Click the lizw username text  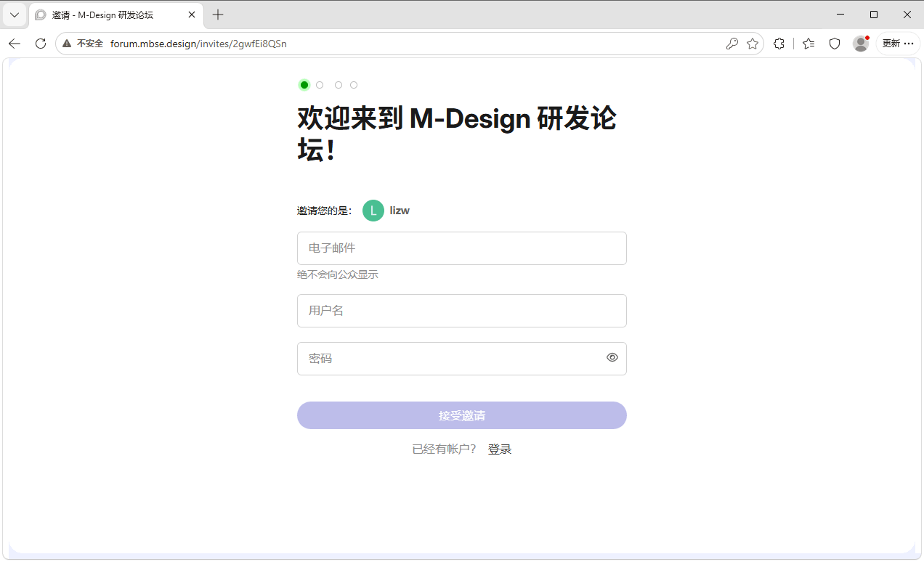[x=400, y=211]
